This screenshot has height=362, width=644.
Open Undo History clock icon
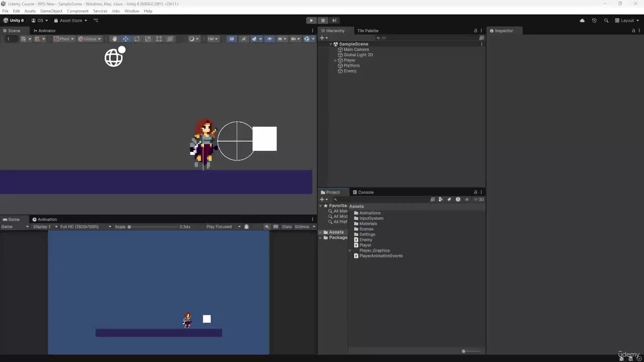pyautogui.click(x=594, y=21)
